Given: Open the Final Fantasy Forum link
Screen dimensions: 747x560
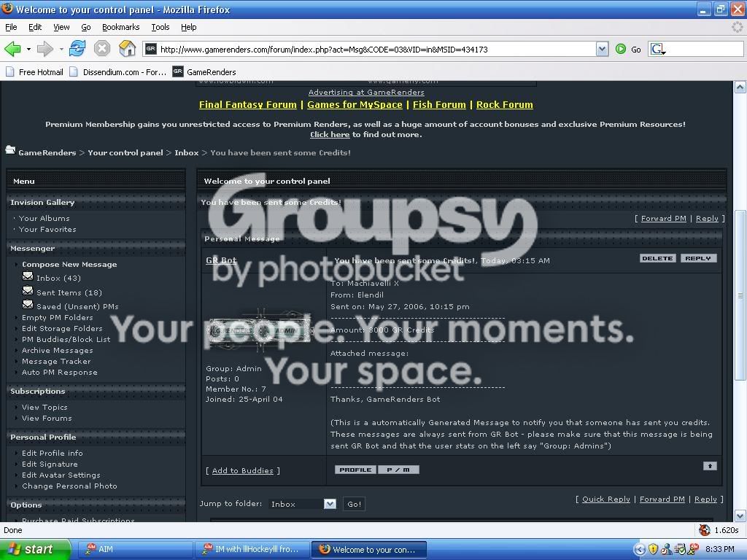Looking at the screenshot, I should pyautogui.click(x=248, y=105).
